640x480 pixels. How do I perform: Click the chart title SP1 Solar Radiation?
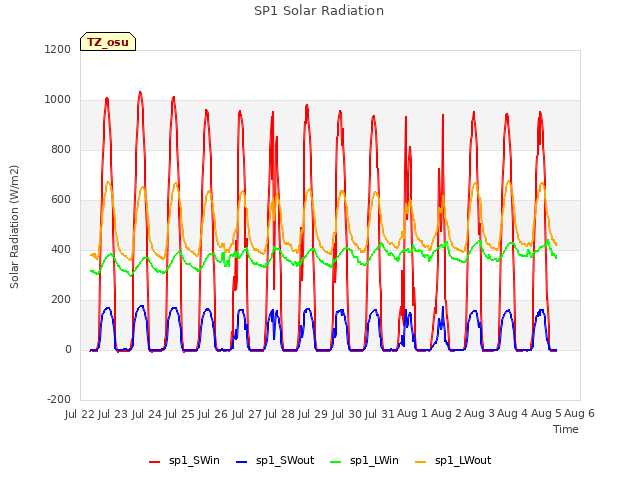click(x=319, y=11)
